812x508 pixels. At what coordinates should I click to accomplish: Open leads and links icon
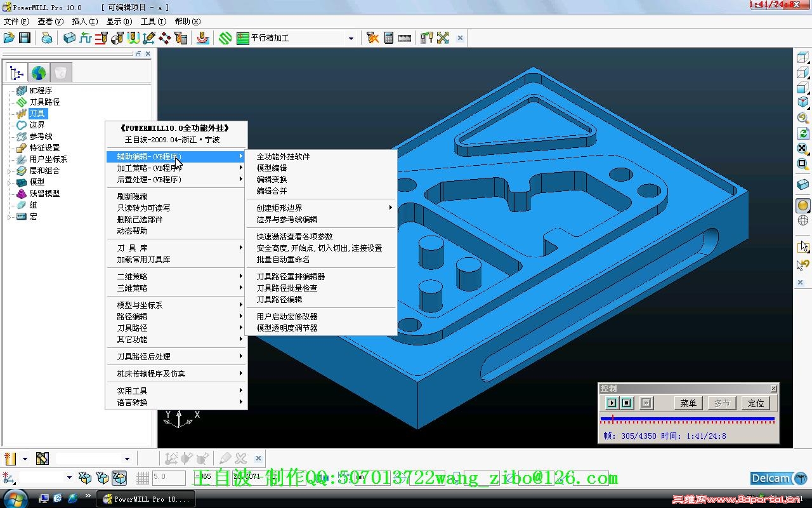(133, 38)
